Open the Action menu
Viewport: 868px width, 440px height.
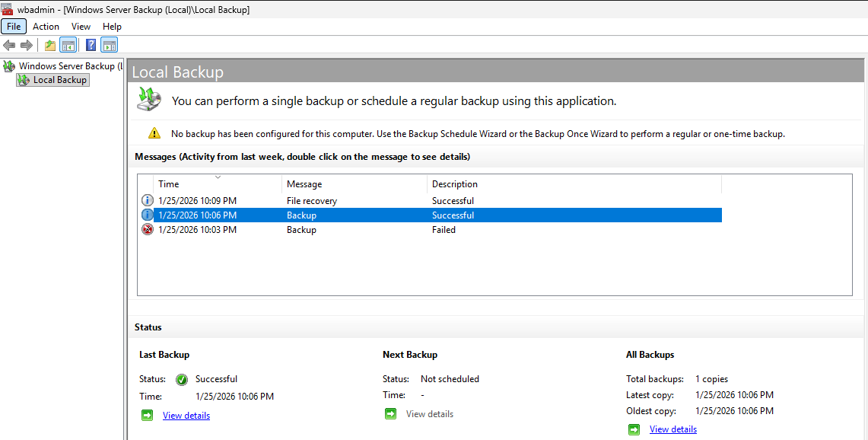click(46, 26)
